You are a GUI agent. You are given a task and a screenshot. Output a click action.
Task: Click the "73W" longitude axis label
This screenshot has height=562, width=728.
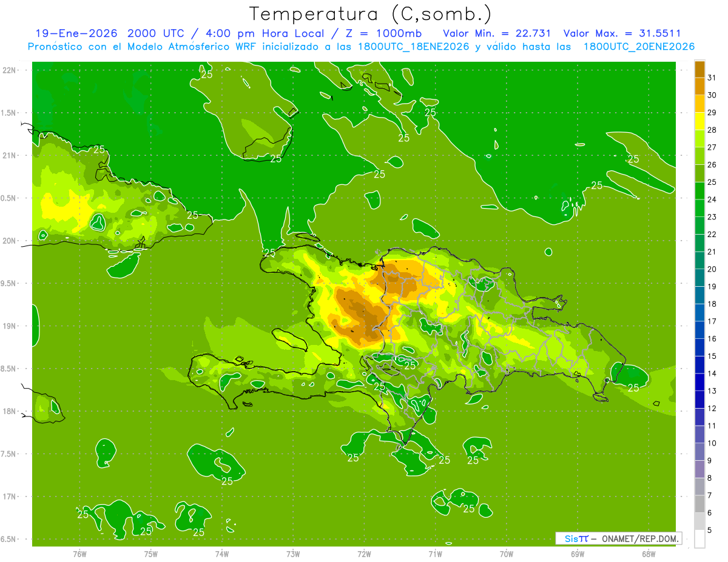coord(293,554)
